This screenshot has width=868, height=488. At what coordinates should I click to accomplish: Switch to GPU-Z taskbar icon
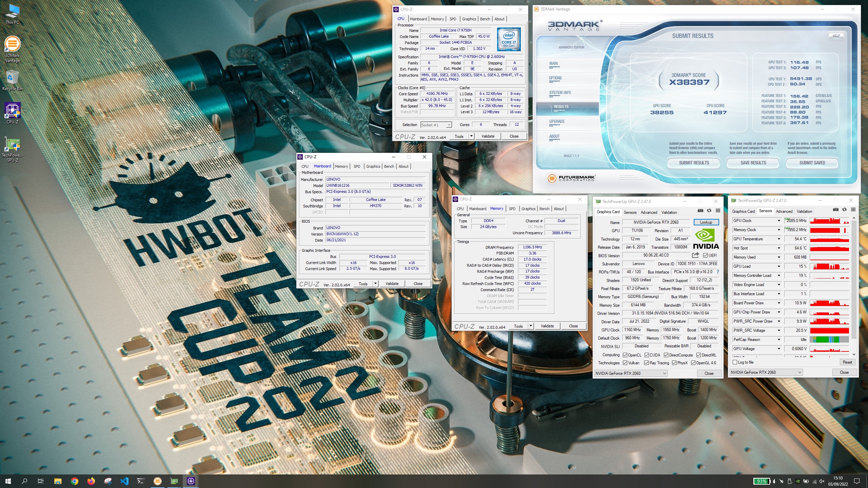[x=174, y=481]
